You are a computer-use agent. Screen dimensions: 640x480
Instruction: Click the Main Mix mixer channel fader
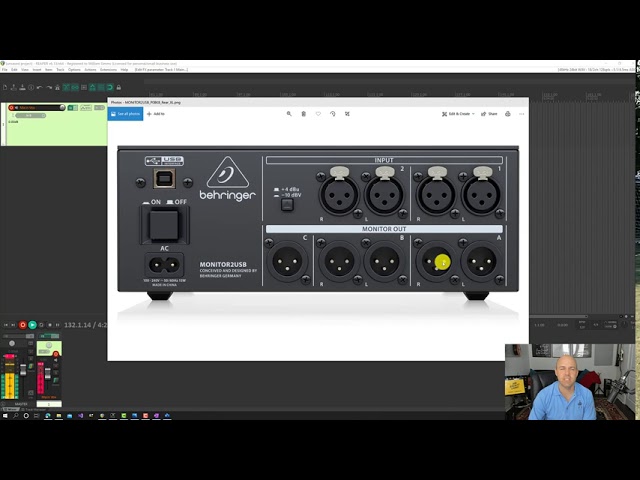pos(48,373)
